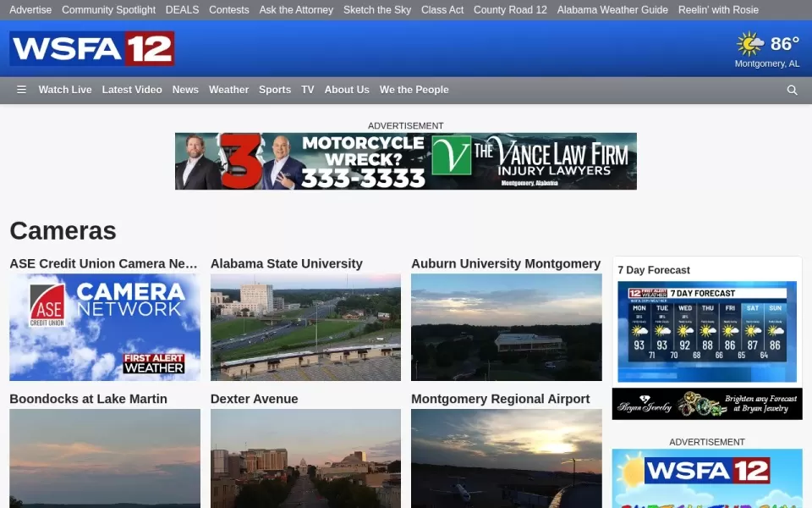Click the Bryan Jewelry banner ad
The width and height of the screenshot is (812, 508).
pos(707,404)
